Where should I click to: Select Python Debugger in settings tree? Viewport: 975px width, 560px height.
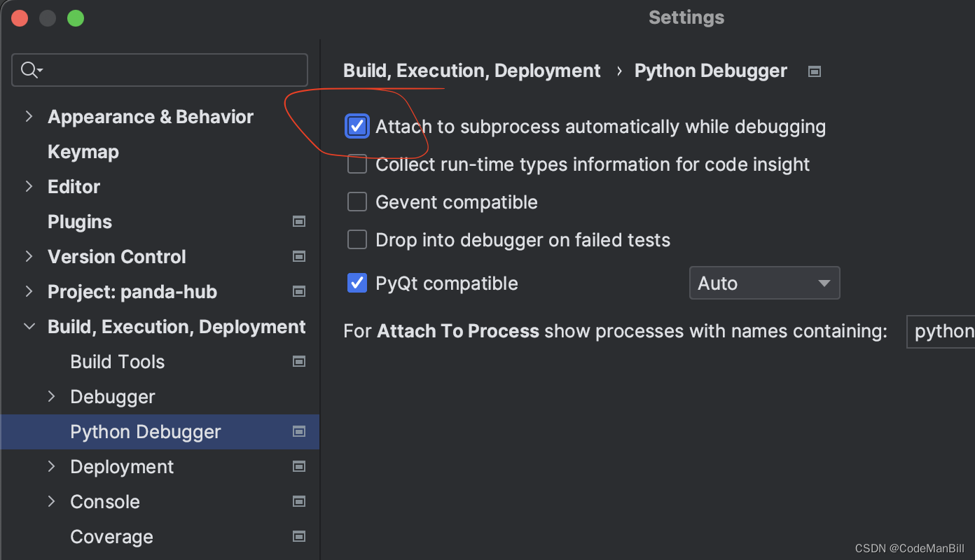(x=160, y=432)
